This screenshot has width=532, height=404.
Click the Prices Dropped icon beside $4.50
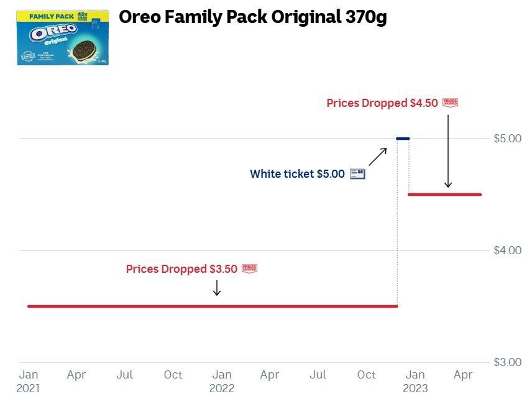point(450,103)
